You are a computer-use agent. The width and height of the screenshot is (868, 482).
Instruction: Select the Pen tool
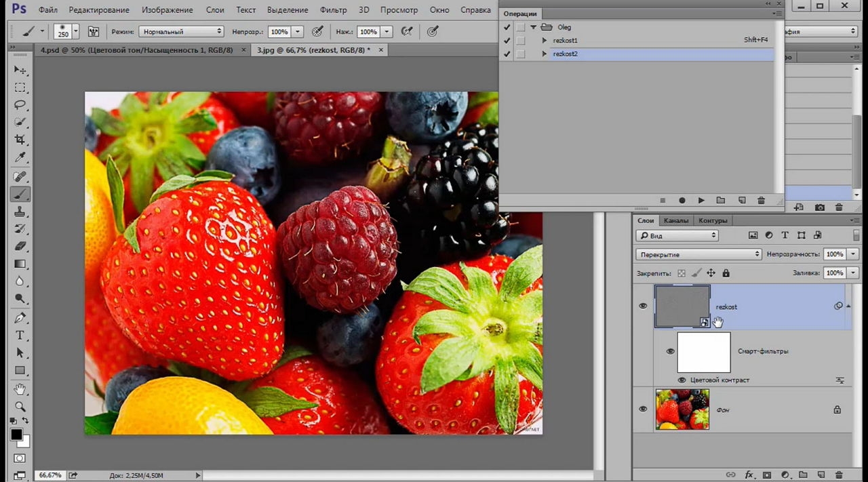coord(20,318)
